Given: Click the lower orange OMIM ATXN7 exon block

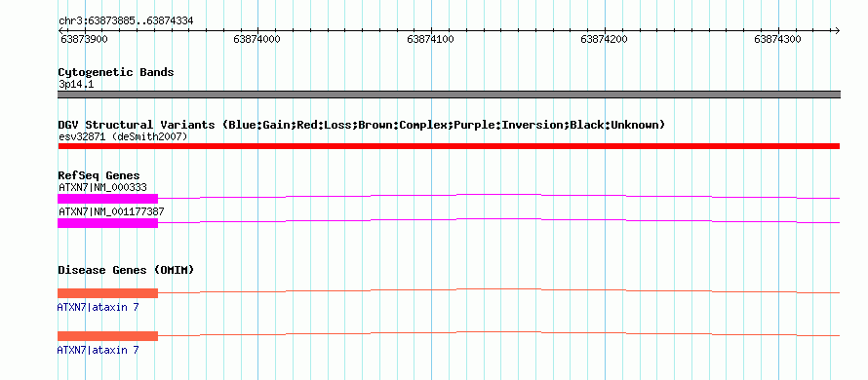Looking at the screenshot, I should pos(108,336).
